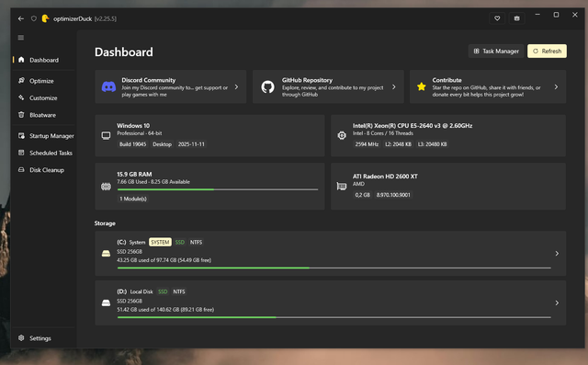The height and width of the screenshot is (365, 588).
Task: Click the heart icon in title bar
Action: [x=497, y=18]
